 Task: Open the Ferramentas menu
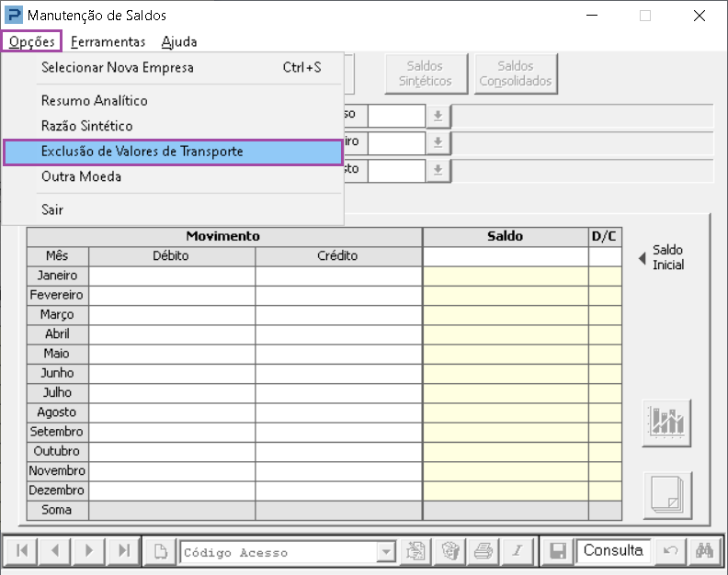pyautogui.click(x=108, y=41)
